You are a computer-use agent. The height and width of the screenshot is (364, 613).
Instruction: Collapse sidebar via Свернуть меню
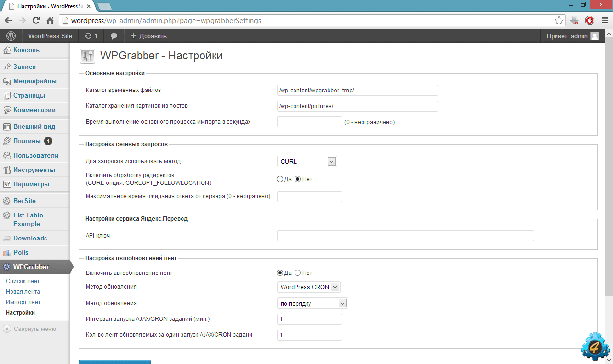(x=30, y=329)
